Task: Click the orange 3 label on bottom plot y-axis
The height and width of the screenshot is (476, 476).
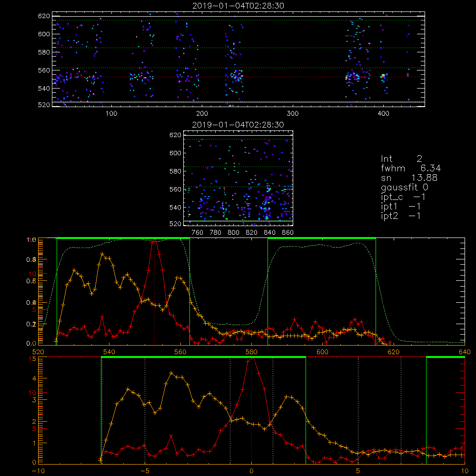Action: [34, 400]
